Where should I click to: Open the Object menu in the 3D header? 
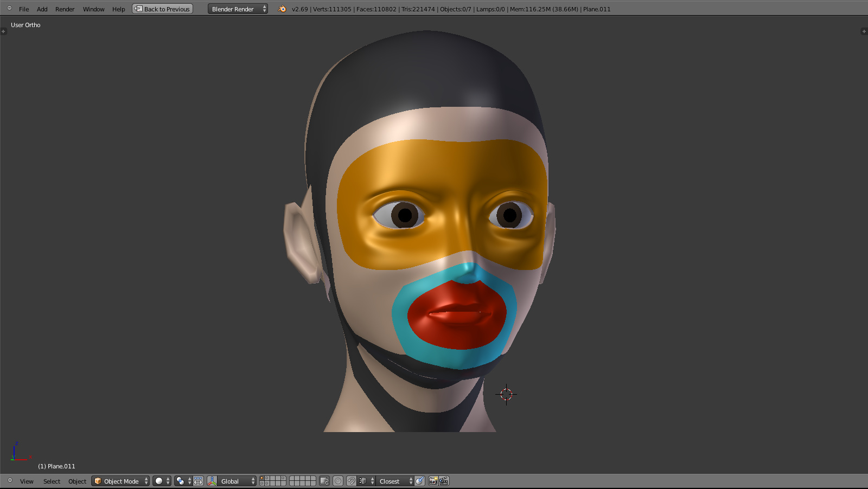point(77,481)
